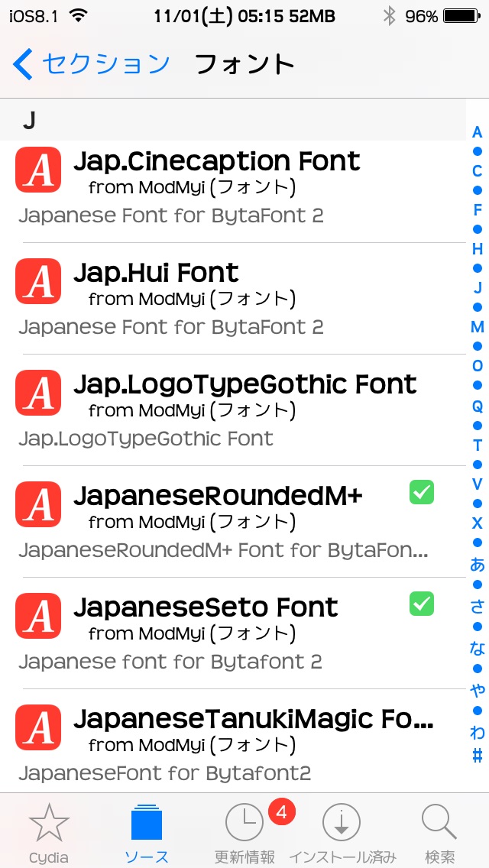The image size is (489, 868).
Task: Jump to index symbol #
Action: click(477, 755)
